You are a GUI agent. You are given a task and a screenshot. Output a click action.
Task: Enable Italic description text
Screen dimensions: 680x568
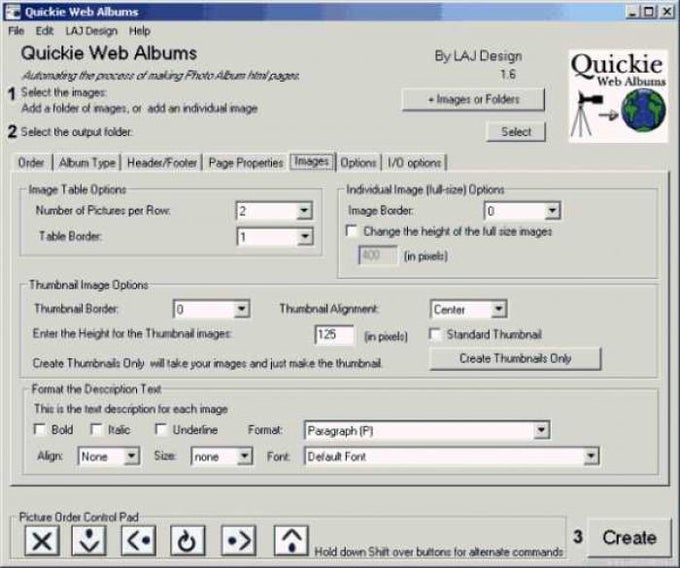pyautogui.click(x=96, y=429)
